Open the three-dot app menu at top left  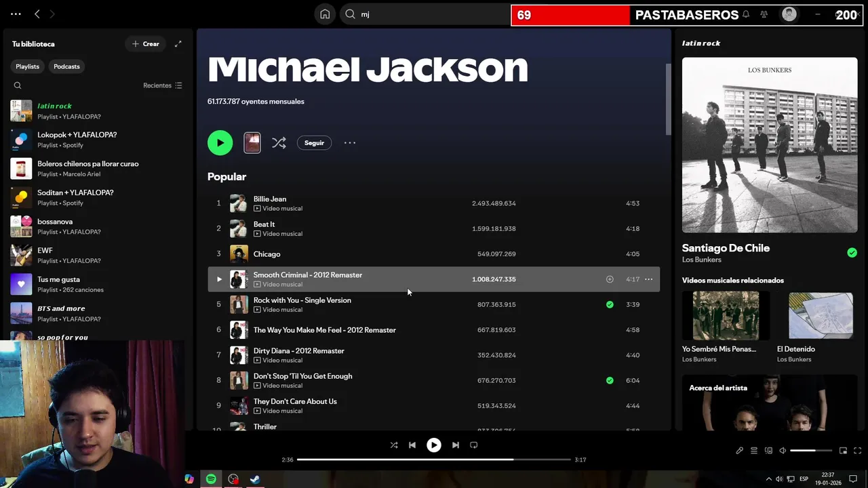click(x=16, y=14)
